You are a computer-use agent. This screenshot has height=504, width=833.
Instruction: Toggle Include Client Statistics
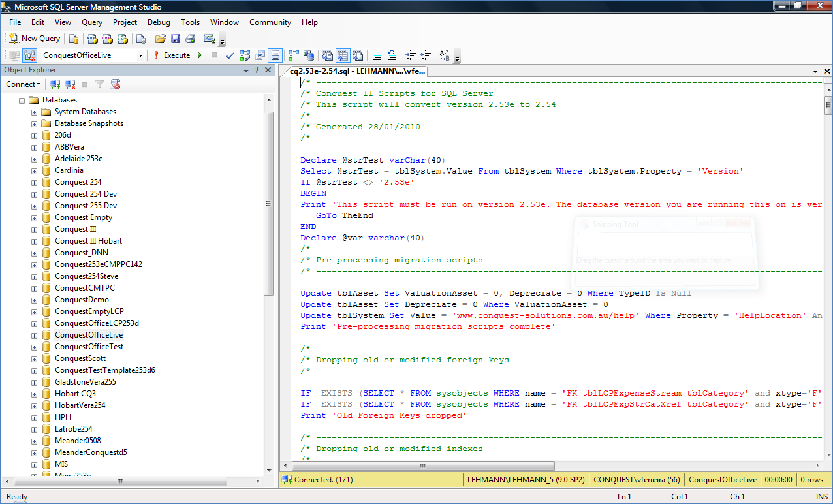click(x=309, y=55)
